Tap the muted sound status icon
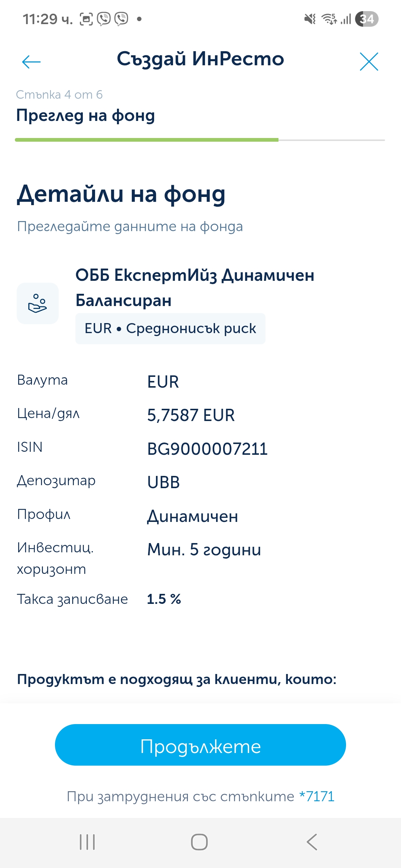This screenshot has width=401, height=868. [310, 19]
